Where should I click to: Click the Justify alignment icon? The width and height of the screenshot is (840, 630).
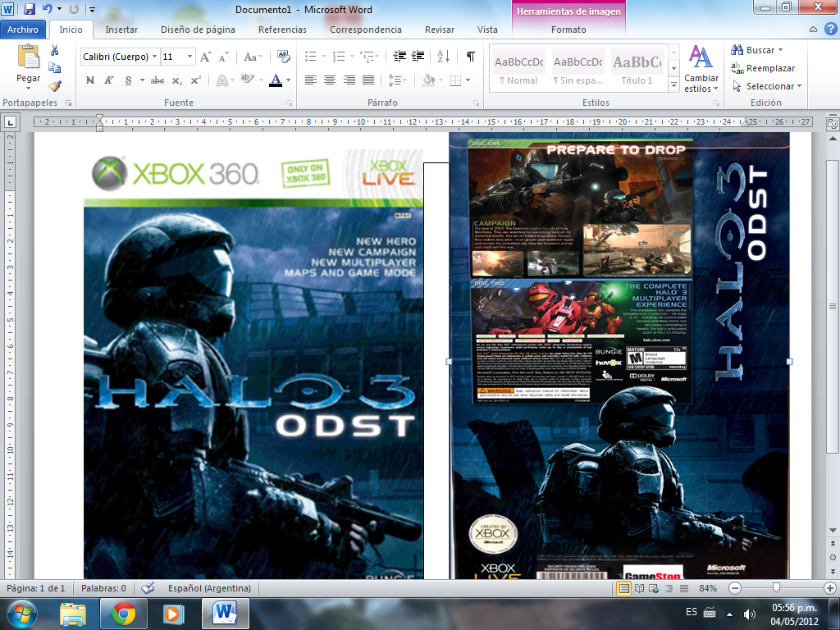pos(368,80)
